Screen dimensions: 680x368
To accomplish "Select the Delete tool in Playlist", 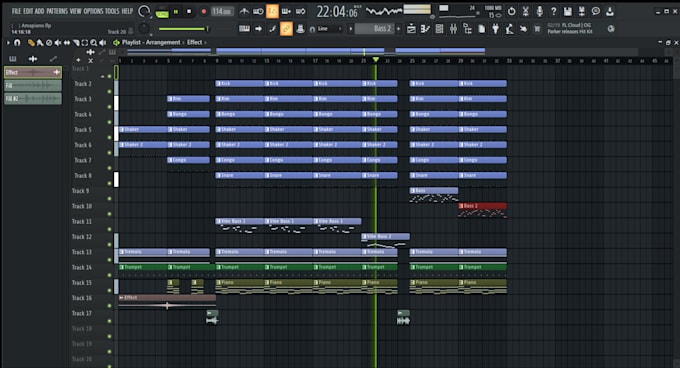I will [49, 42].
